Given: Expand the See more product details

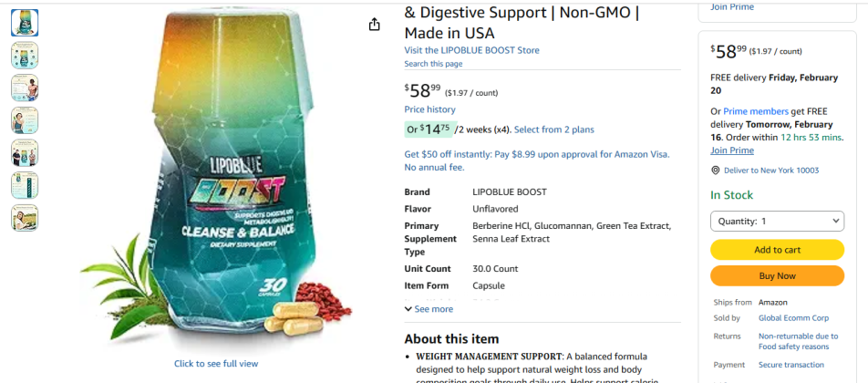Looking at the screenshot, I should point(429,309).
